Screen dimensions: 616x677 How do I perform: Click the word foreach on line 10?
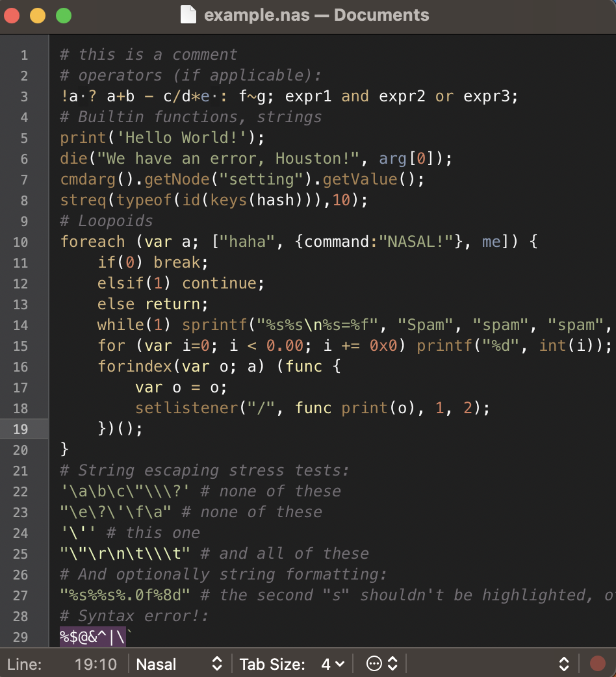pos(92,241)
